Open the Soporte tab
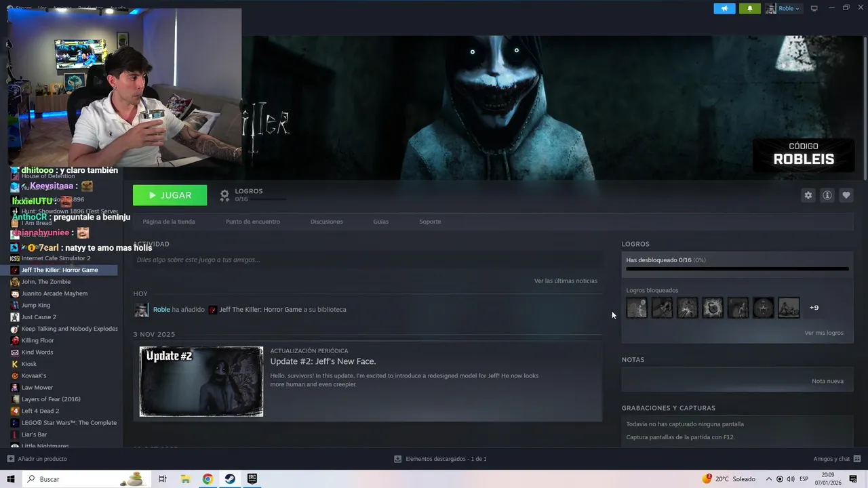This screenshot has width=868, height=488. tap(430, 222)
